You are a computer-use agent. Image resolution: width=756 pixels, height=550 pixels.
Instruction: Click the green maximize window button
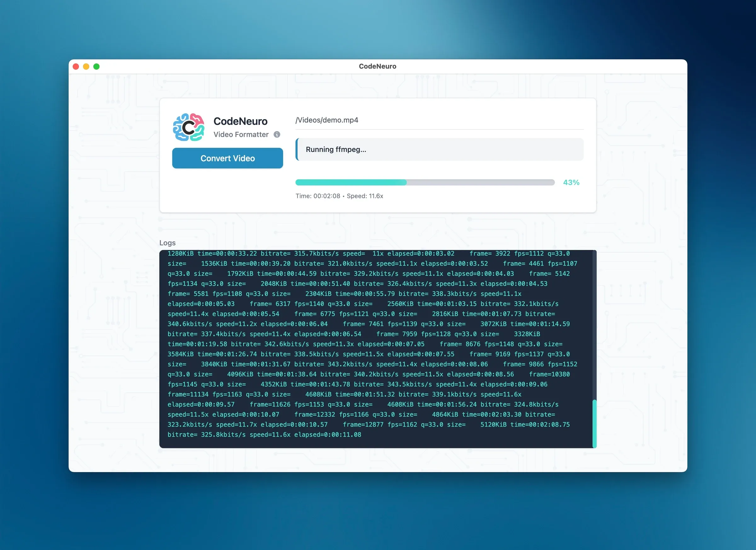[97, 67]
